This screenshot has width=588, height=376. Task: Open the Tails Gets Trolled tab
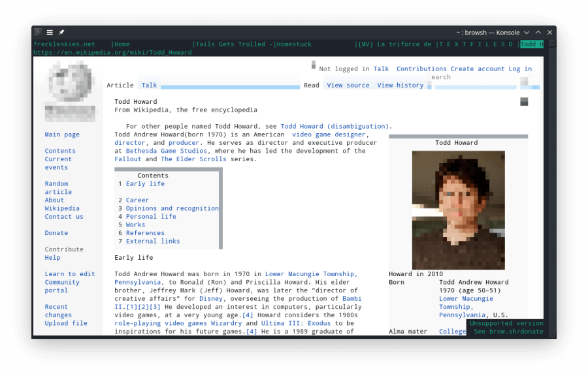click(x=234, y=44)
